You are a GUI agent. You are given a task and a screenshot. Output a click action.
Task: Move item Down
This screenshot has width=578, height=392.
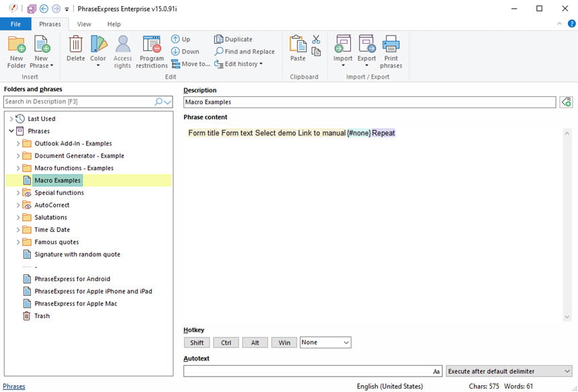(185, 52)
